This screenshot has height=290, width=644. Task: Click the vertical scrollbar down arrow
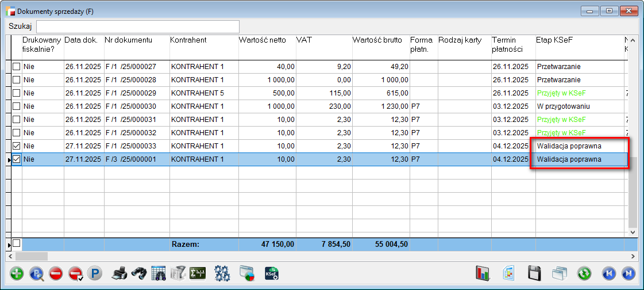tap(634, 232)
